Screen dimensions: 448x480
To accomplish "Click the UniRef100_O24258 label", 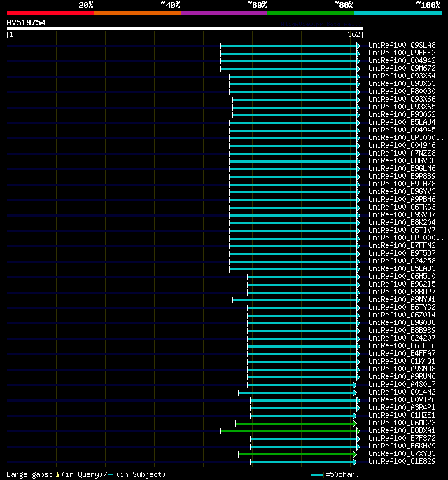I will click(x=402, y=261).
